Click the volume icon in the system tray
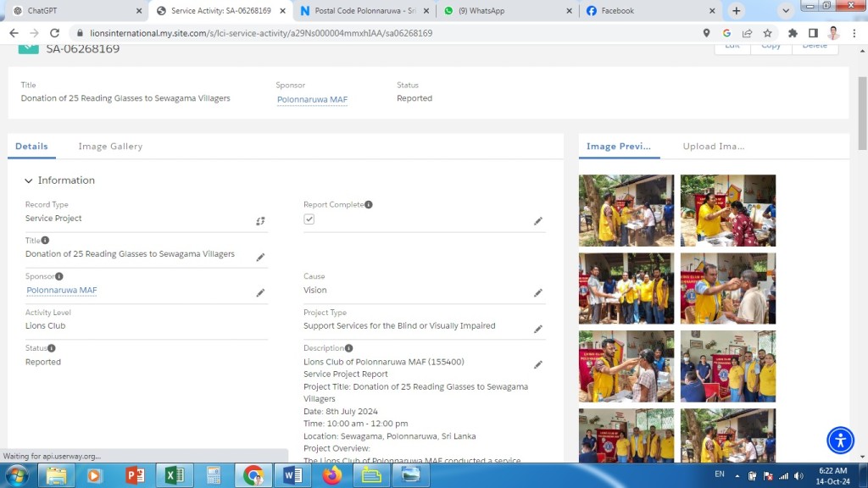 point(798,476)
